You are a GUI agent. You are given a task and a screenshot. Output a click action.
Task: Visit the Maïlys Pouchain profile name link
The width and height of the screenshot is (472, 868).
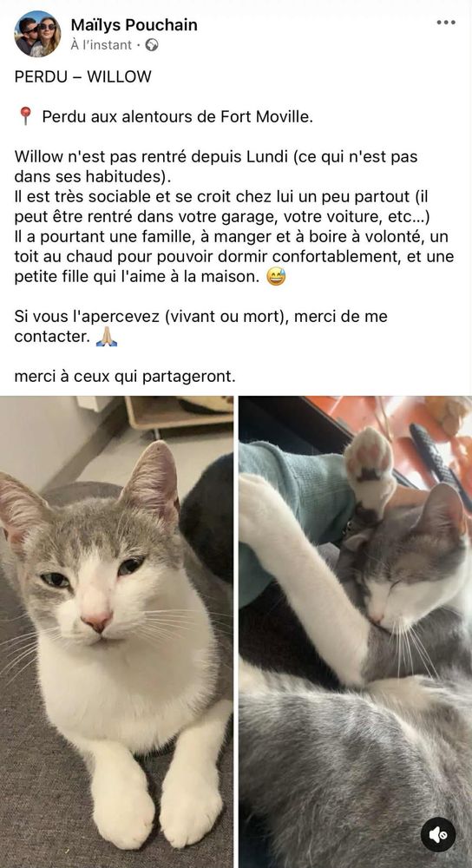[134, 25]
